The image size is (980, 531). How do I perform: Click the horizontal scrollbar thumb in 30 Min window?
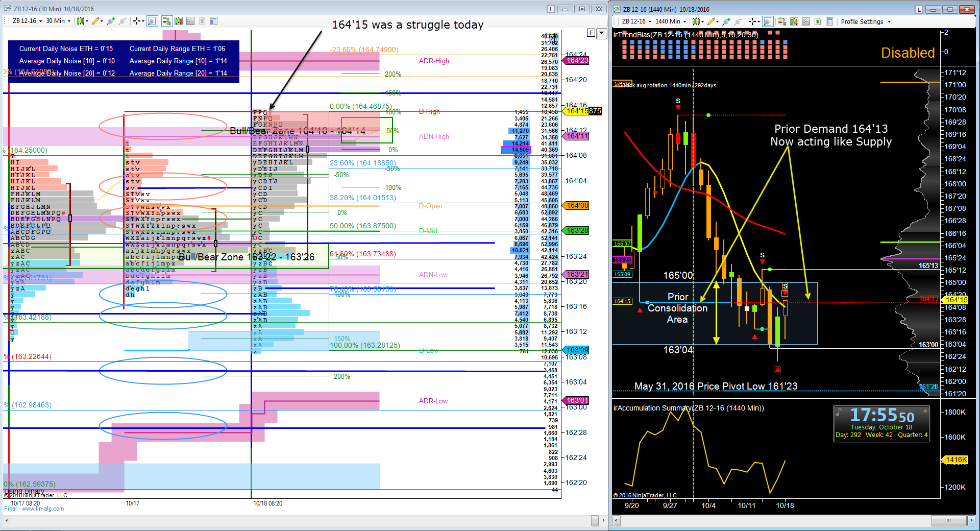point(595,521)
